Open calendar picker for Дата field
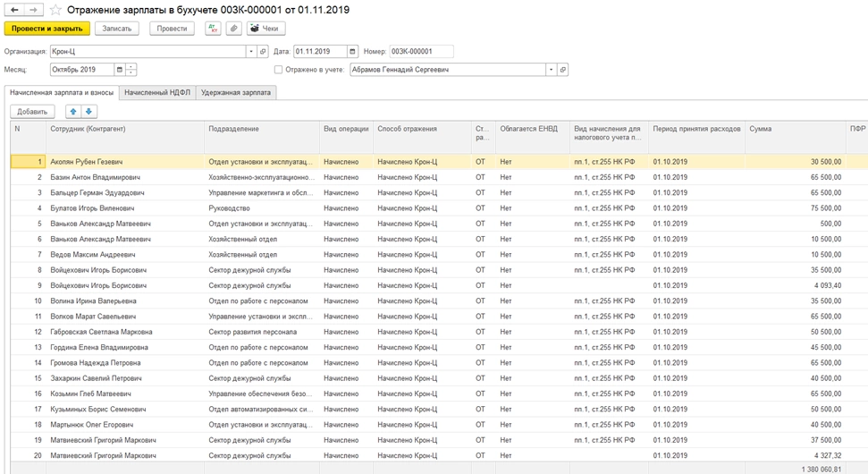The width and height of the screenshot is (868, 474). [352, 52]
